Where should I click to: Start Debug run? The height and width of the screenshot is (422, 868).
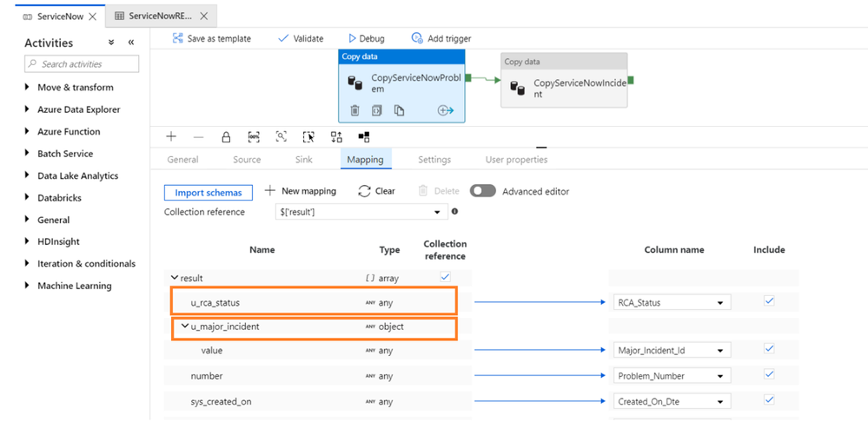tap(367, 38)
